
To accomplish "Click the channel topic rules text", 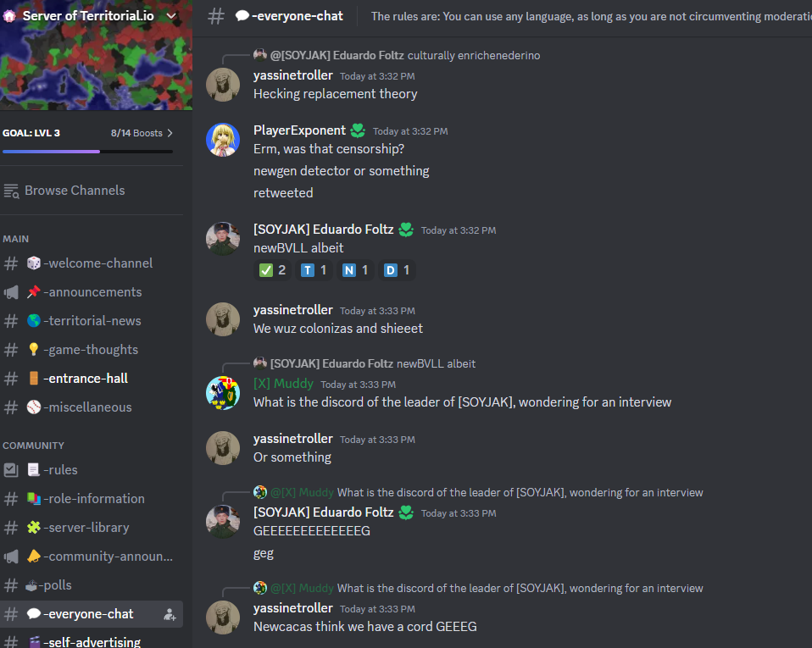I will pyautogui.click(x=591, y=17).
